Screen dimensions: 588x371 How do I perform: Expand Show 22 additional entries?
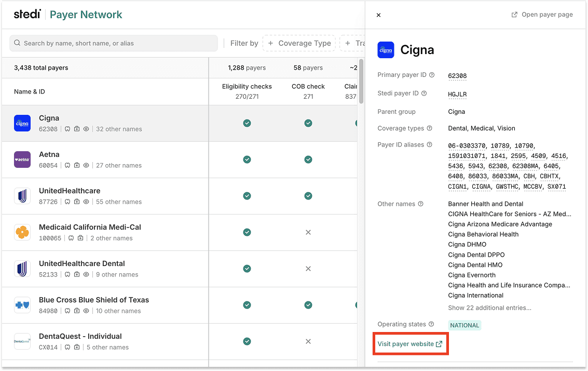pos(490,308)
